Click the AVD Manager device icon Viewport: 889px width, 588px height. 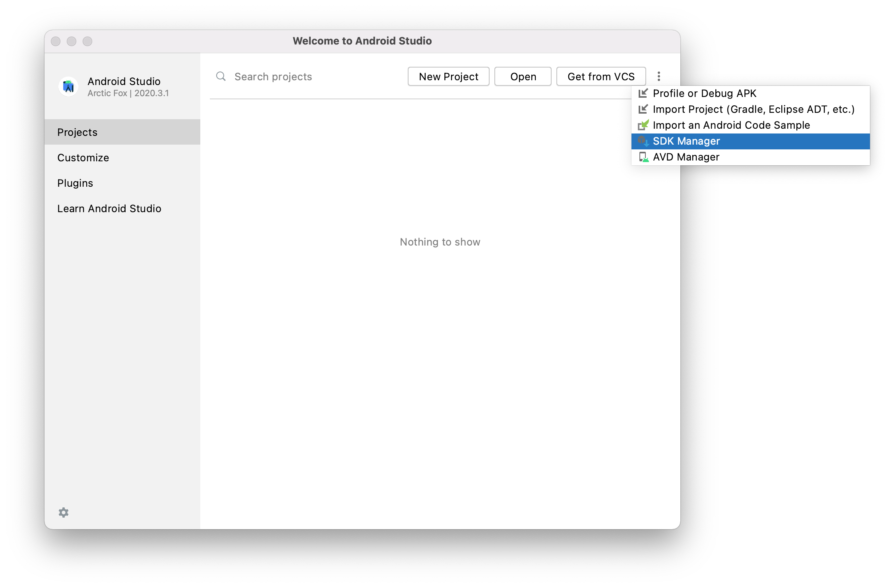643,157
